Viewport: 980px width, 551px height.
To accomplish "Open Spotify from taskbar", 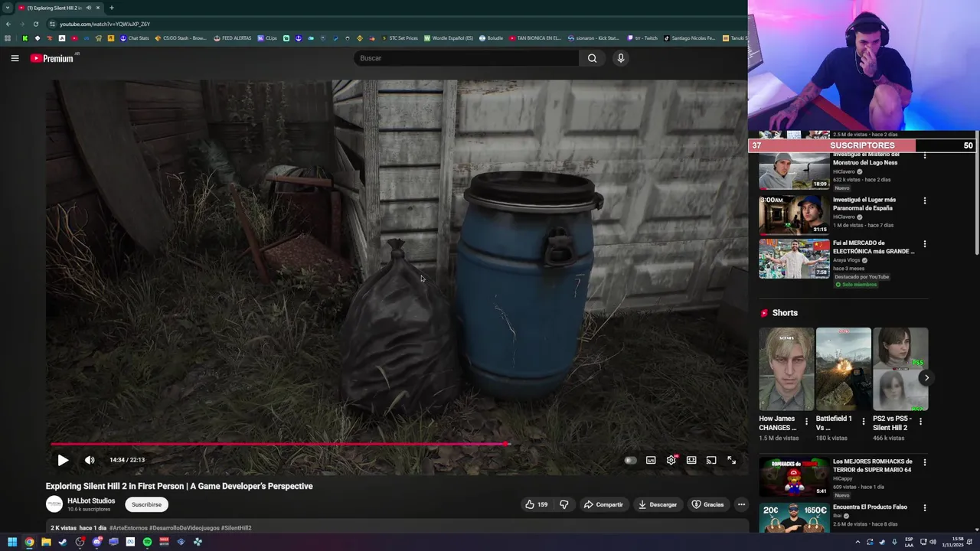I will coord(147,542).
